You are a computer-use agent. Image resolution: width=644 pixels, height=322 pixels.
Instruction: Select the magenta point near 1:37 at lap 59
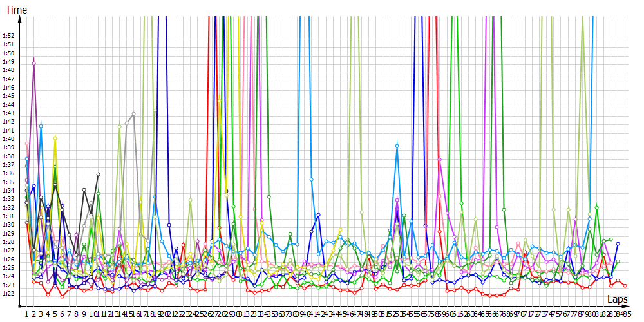pos(439,160)
